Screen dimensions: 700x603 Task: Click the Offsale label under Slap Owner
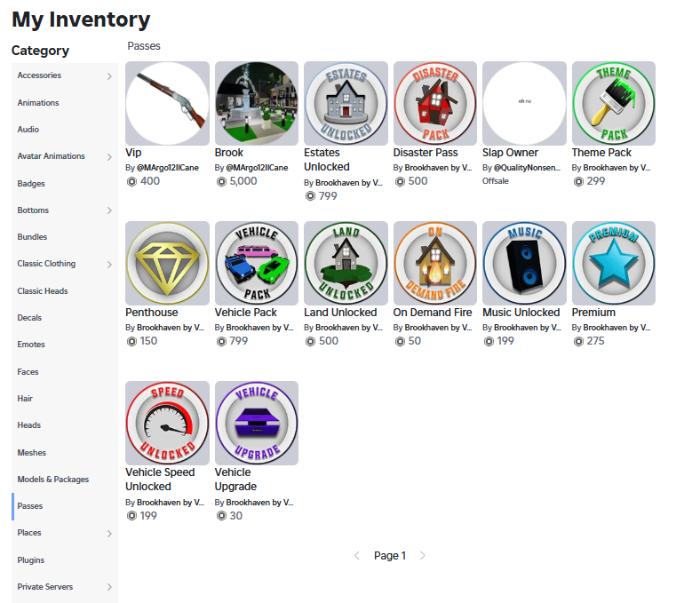(496, 181)
